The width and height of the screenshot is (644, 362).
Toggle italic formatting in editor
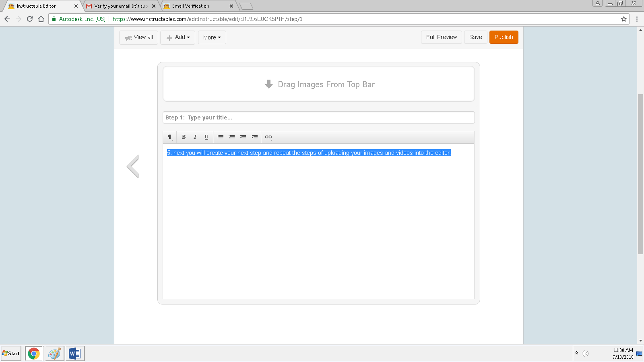(x=195, y=137)
